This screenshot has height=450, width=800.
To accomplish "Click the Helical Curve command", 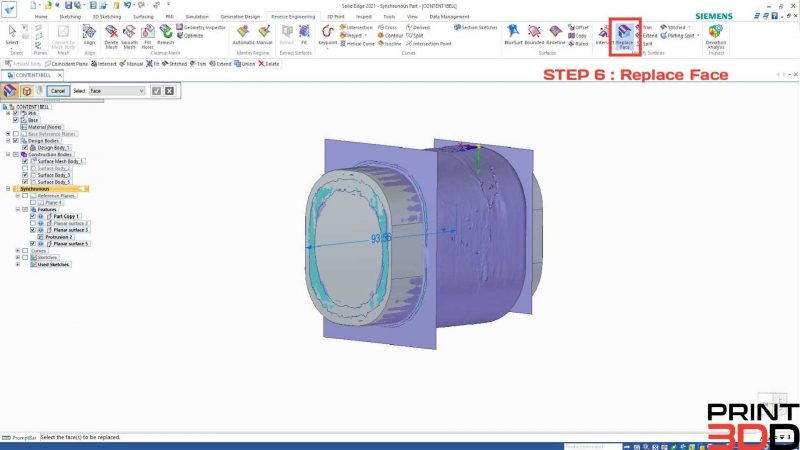I will click(357, 44).
